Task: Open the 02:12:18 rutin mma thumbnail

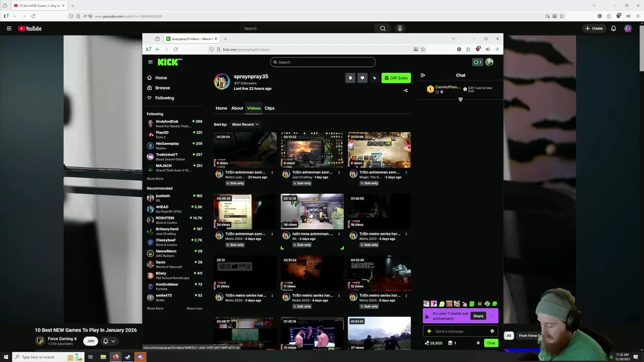Action: click(x=312, y=212)
